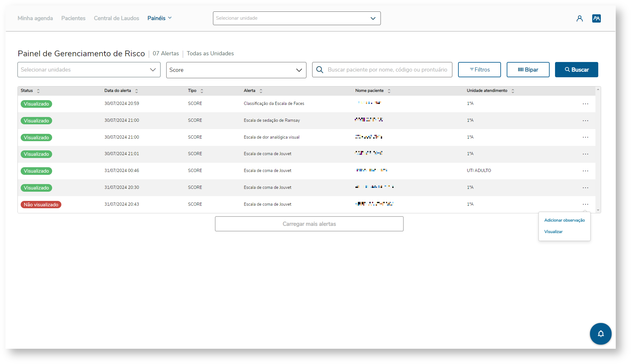Choose Visualizar in the context menu
This screenshot has height=364, width=631.
click(553, 232)
